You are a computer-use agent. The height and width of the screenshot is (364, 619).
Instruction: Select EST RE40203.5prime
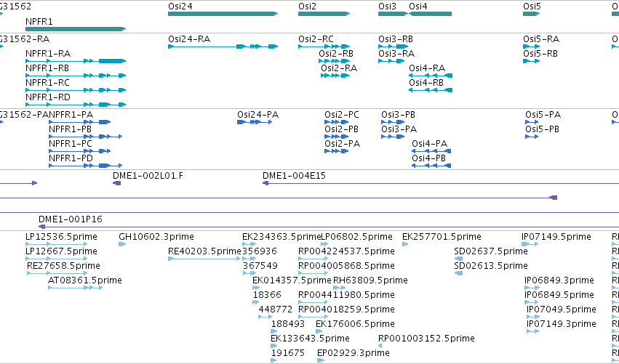click(204, 259)
